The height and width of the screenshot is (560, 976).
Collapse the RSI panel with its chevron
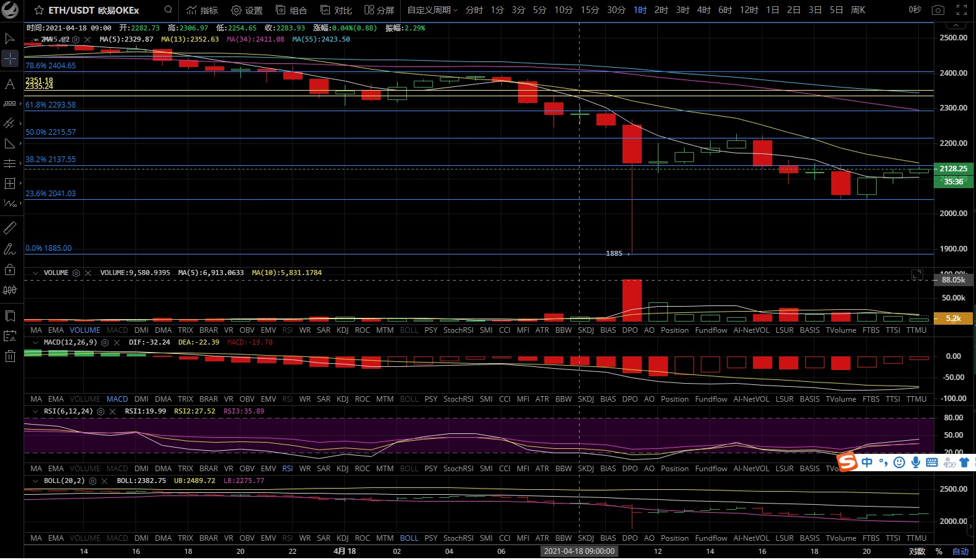point(35,412)
